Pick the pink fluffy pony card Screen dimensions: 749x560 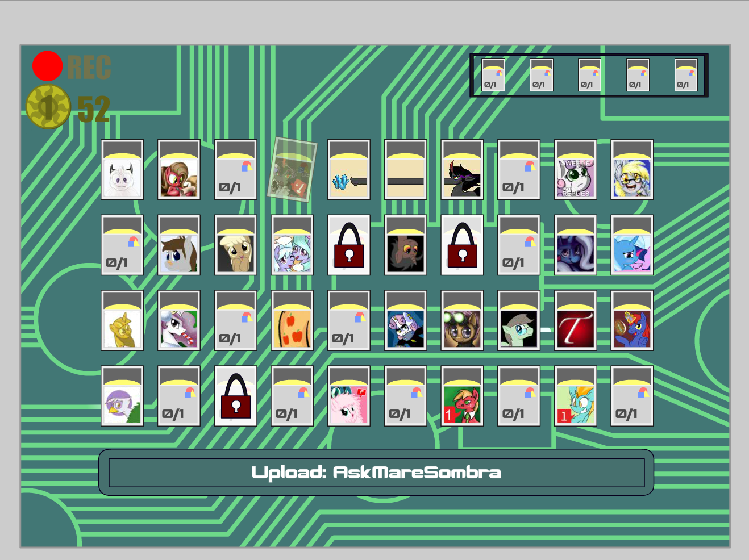(x=349, y=396)
